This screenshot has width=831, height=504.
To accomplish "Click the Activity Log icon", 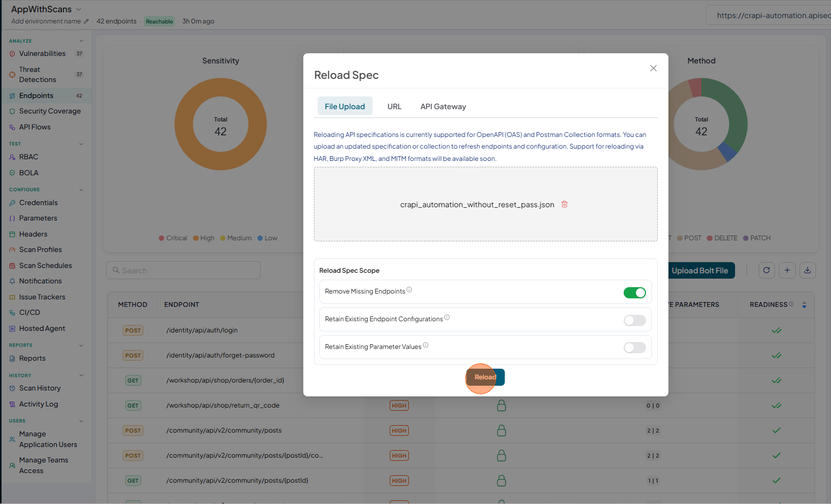I will pyautogui.click(x=12, y=404).
